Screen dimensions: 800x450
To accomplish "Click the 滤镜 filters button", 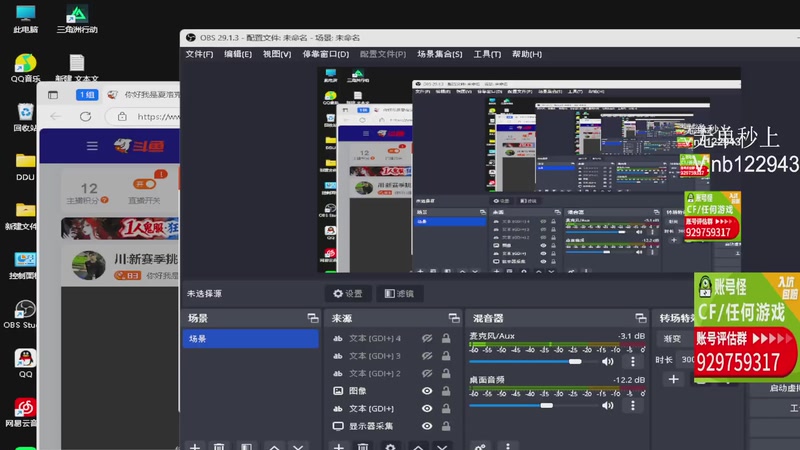I will [x=399, y=293].
